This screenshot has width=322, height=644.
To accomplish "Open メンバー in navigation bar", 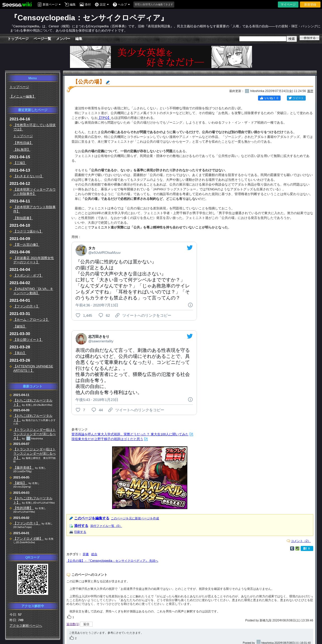I will (x=63, y=39).
